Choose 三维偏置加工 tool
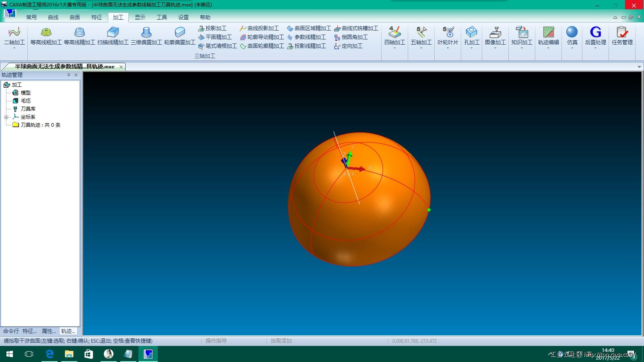Screen dimensions: 644x362 tap(147, 37)
